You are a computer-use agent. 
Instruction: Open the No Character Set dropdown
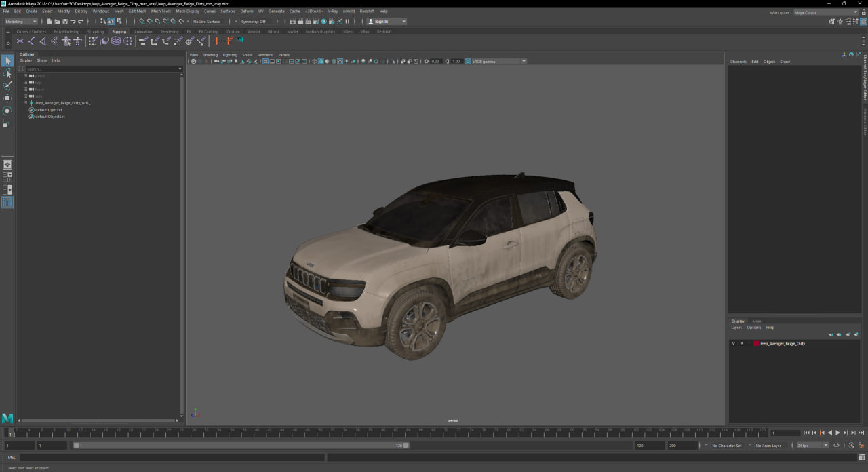[726, 446]
